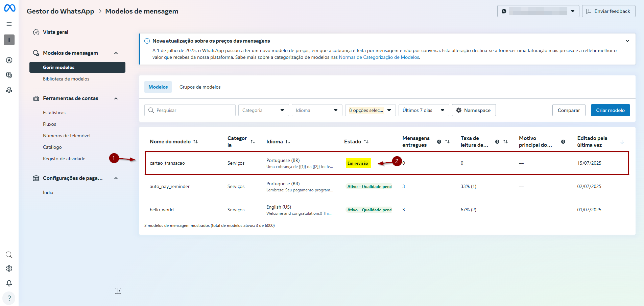Click the Criar modelo button
This screenshot has width=644, height=306.
(x=610, y=110)
